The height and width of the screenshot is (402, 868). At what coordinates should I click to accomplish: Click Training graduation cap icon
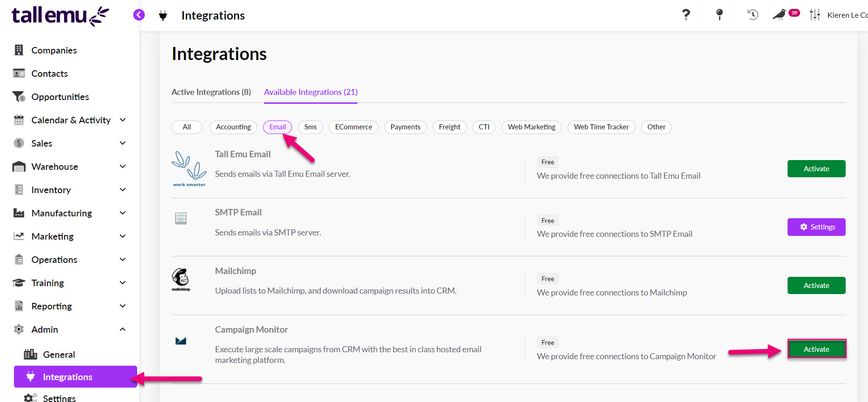(x=19, y=282)
